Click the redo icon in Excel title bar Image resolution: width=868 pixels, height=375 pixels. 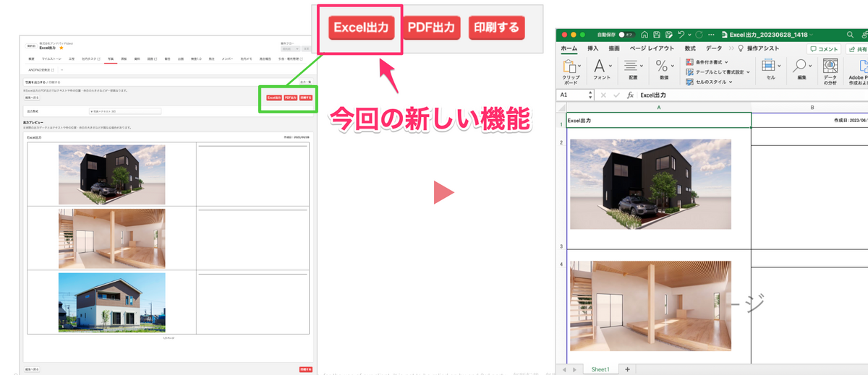[699, 35]
